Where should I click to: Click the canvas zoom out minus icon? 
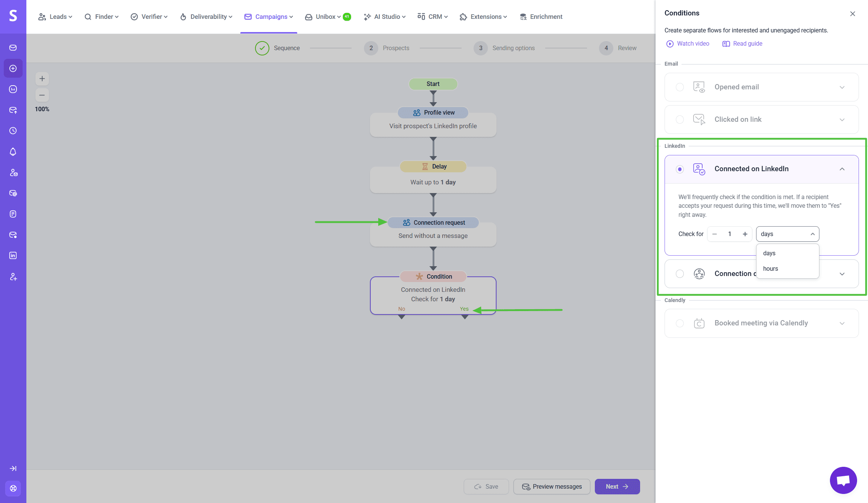pyautogui.click(x=42, y=95)
